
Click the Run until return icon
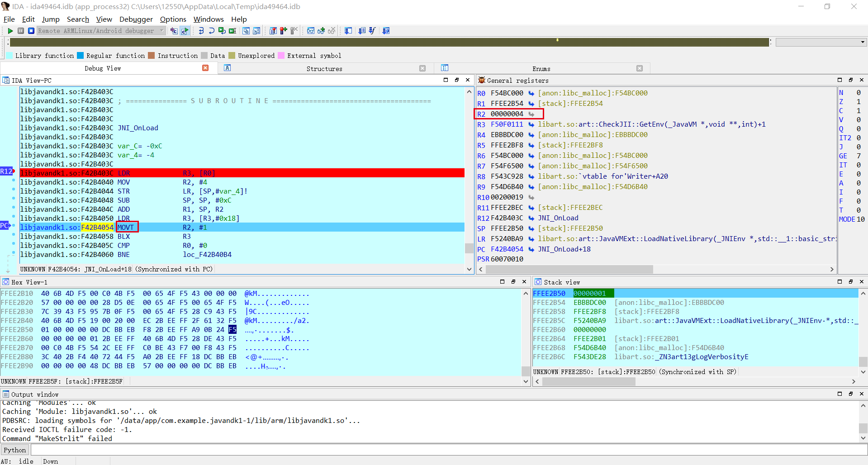(222, 31)
